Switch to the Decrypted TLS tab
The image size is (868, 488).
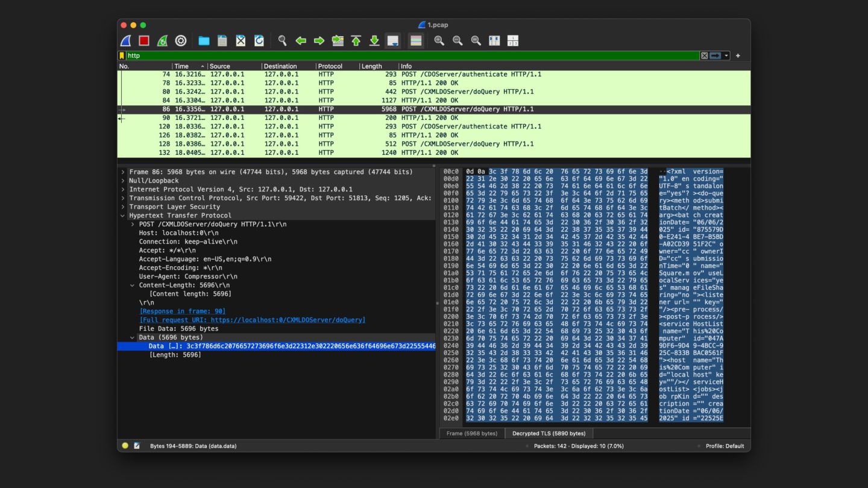click(549, 433)
